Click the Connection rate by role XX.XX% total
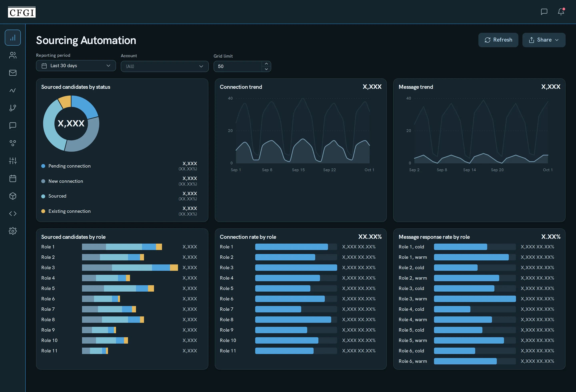Viewport: 576px width, 392px height. pyautogui.click(x=370, y=237)
